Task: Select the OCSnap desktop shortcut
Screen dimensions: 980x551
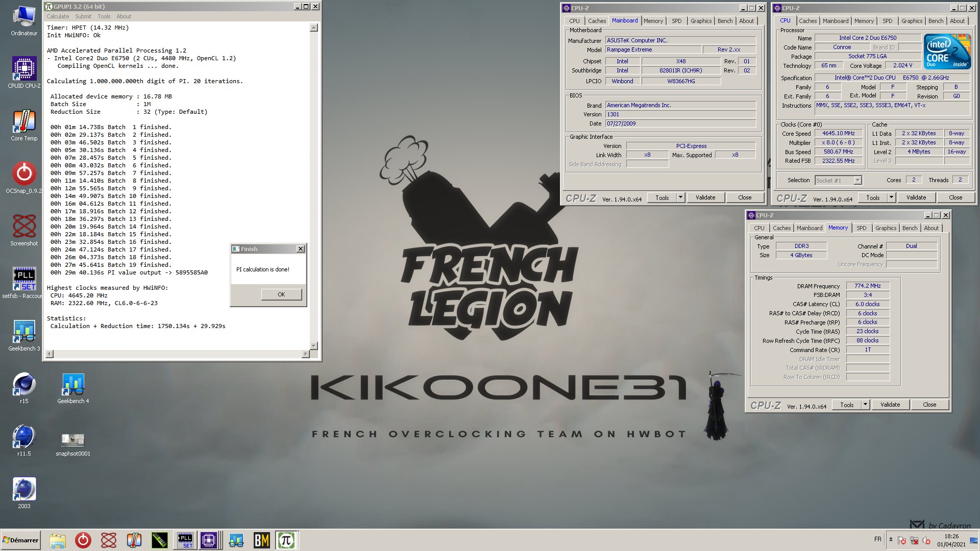Action: [x=24, y=178]
